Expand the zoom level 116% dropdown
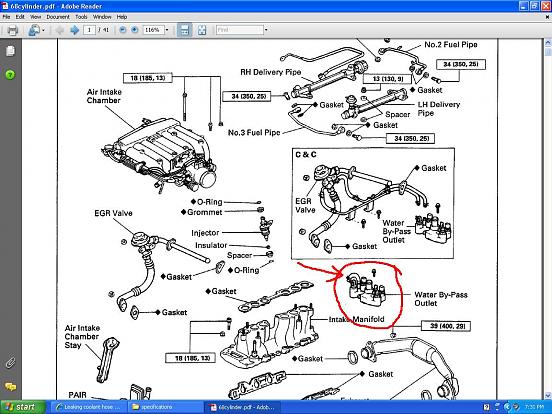Viewport: 552px width, 414px height. pyautogui.click(x=167, y=30)
